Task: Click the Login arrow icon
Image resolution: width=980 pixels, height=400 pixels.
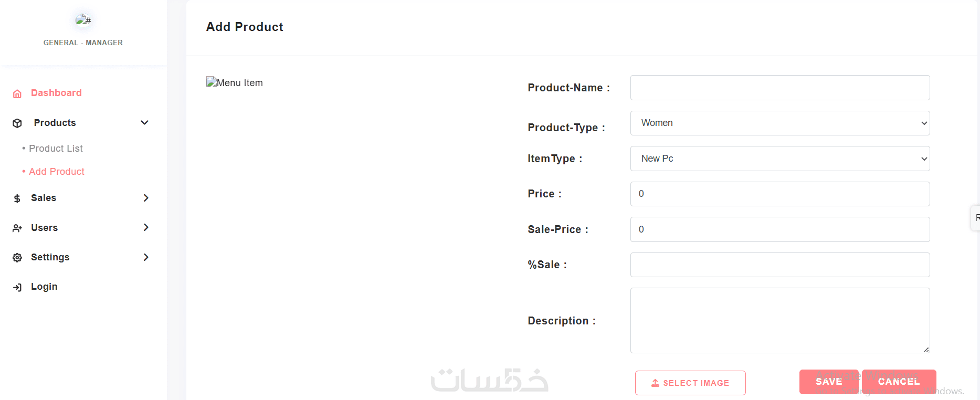Action: [17, 287]
